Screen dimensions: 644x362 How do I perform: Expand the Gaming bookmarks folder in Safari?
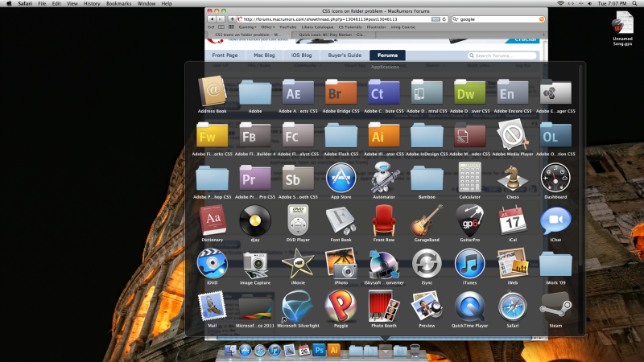[247, 27]
